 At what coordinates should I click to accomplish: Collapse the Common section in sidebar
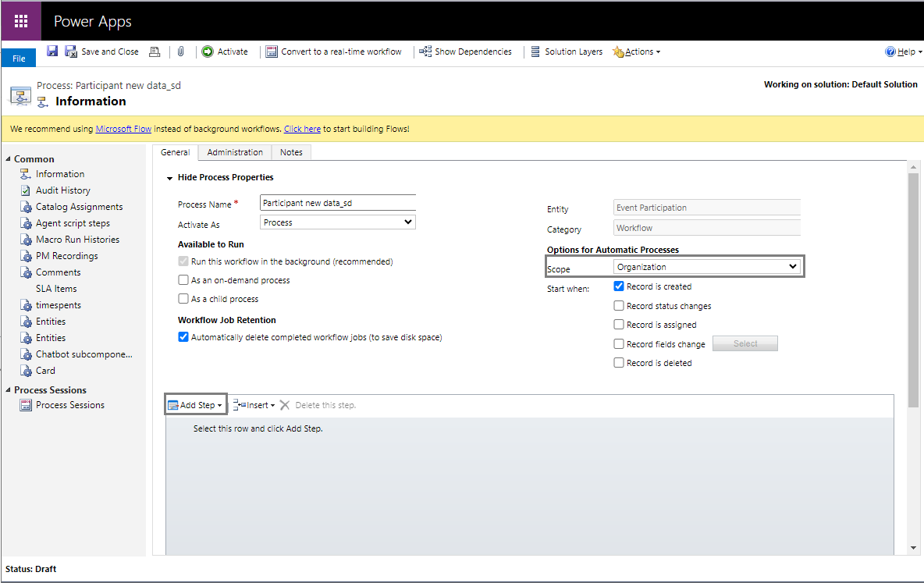(x=9, y=159)
